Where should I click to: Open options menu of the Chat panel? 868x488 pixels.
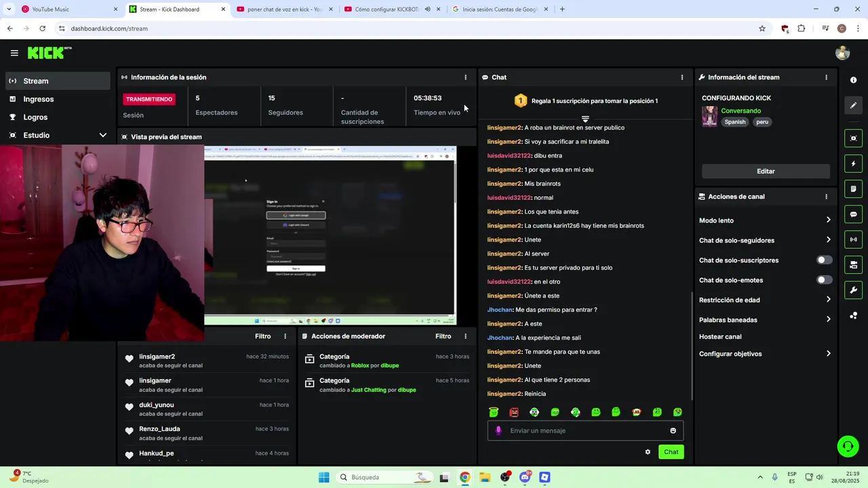pyautogui.click(x=682, y=77)
